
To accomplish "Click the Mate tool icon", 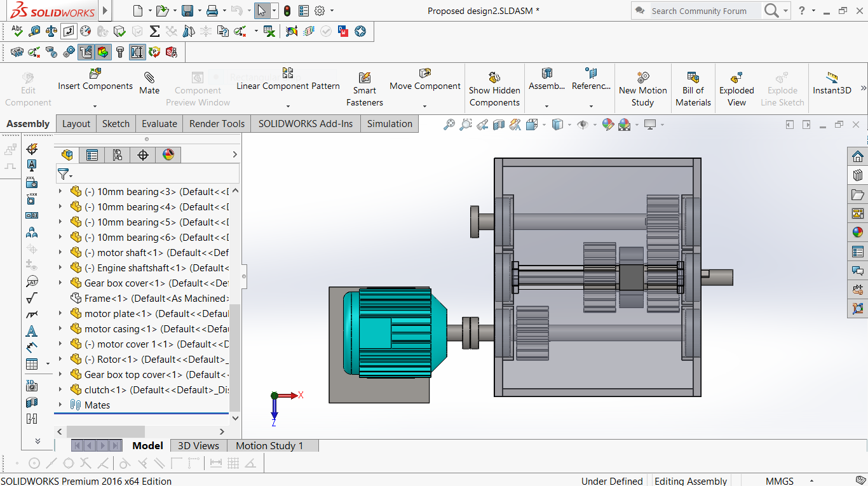I will (149, 78).
